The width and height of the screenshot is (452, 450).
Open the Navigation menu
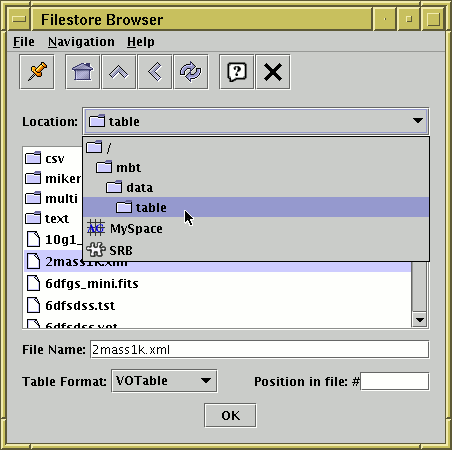81,42
